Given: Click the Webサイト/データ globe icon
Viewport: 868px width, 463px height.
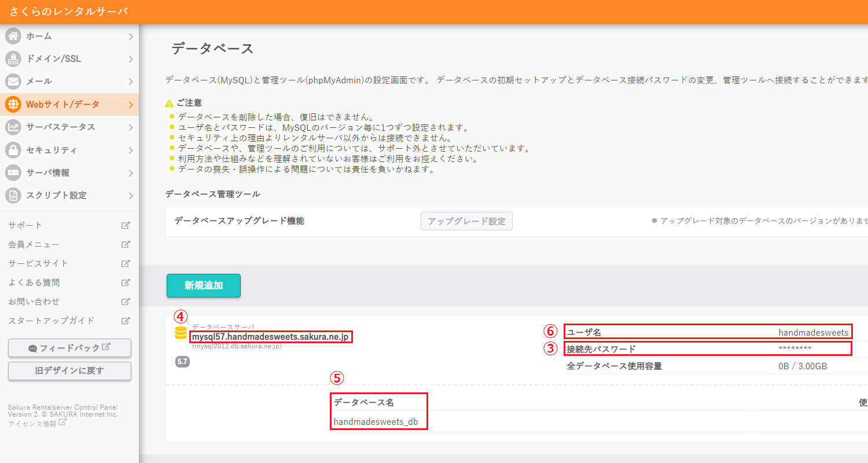Looking at the screenshot, I should (x=13, y=104).
